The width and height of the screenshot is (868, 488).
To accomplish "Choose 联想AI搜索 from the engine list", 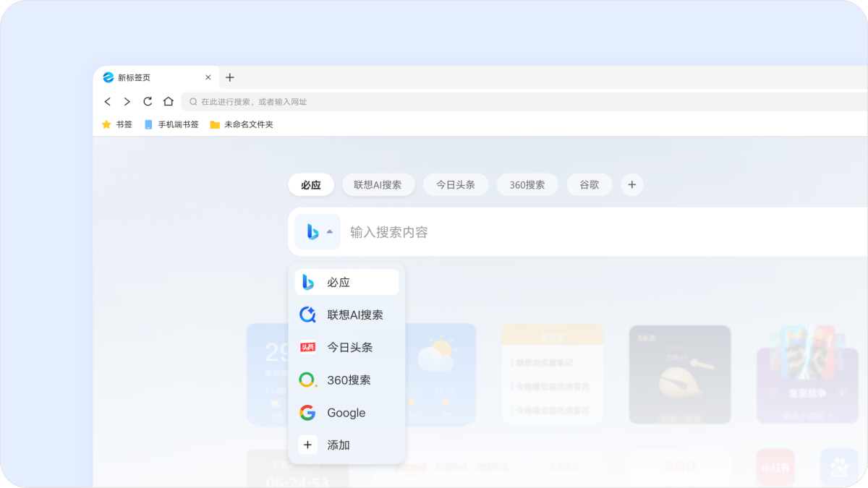I will (x=346, y=314).
